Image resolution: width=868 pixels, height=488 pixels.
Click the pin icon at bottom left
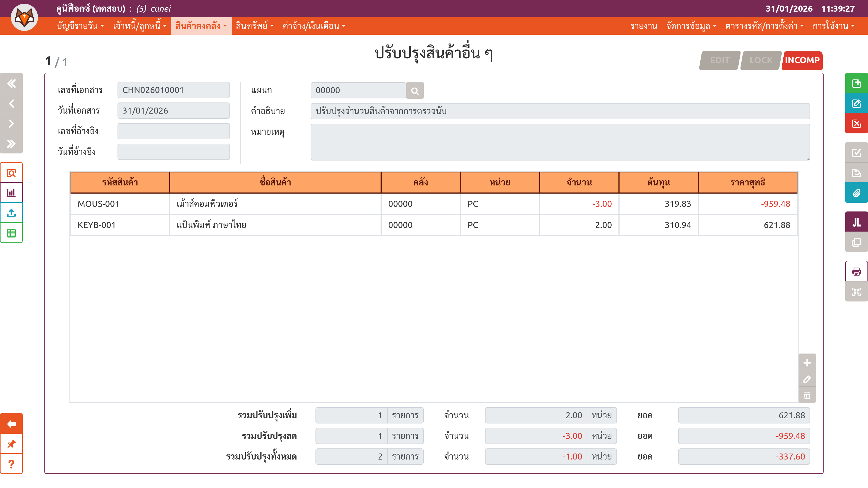pyautogui.click(x=11, y=444)
